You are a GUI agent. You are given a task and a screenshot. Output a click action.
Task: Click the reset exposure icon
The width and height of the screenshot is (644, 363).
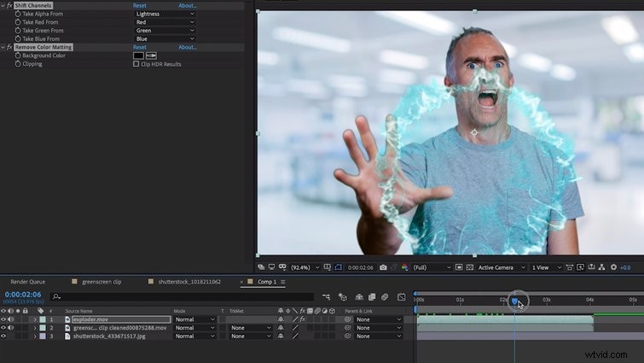pyautogui.click(x=613, y=267)
